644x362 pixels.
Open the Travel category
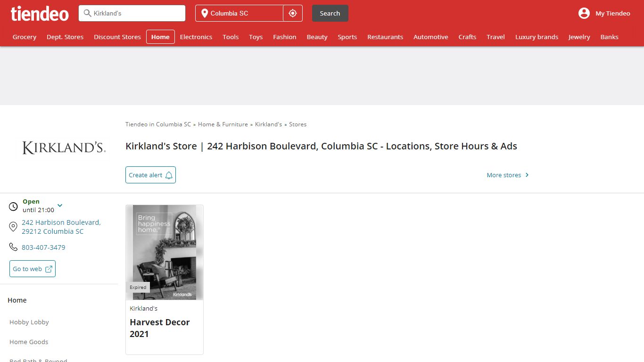(495, 37)
